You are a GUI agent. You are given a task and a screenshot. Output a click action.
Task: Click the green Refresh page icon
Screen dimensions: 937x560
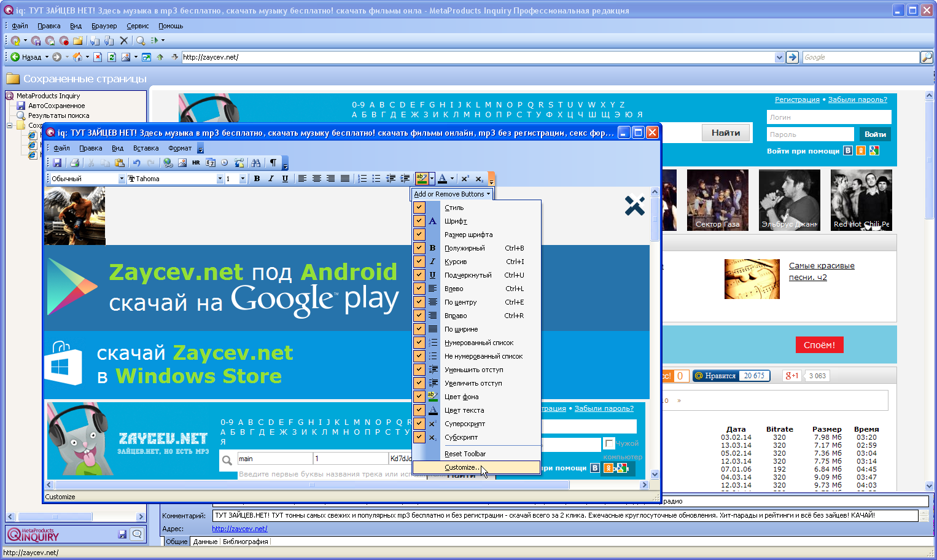point(112,57)
